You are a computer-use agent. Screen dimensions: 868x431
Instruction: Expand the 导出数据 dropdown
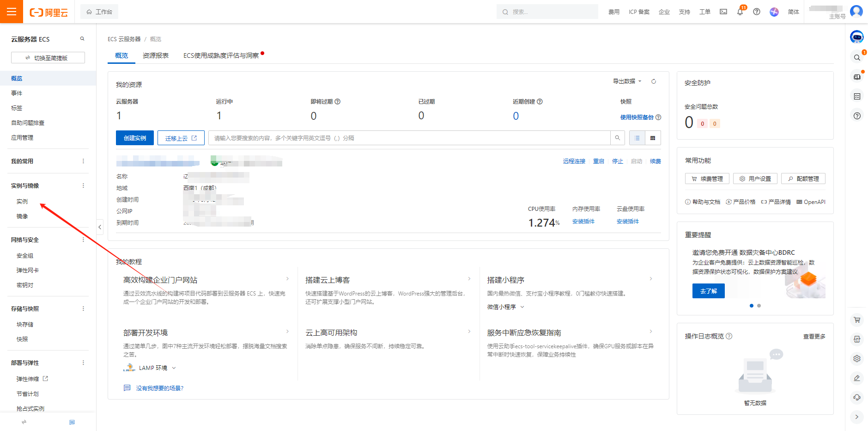[x=626, y=81]
